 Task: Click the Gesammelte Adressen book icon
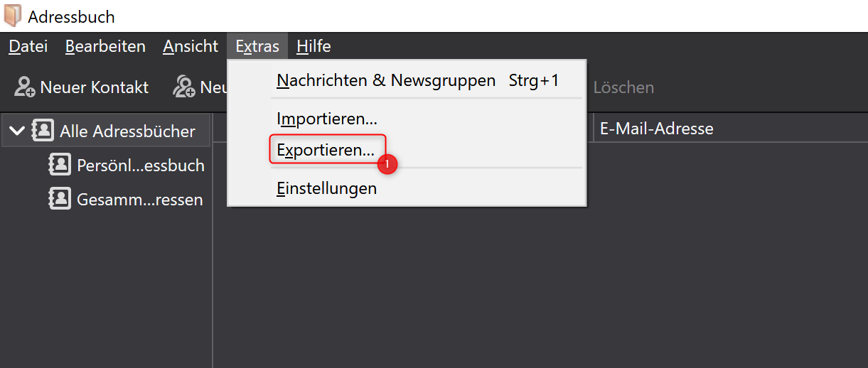[60, 200]
